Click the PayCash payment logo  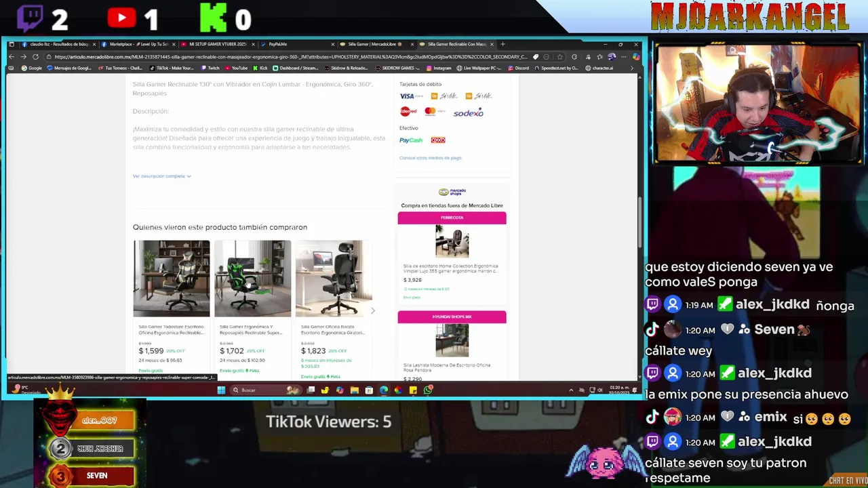point(411,140)
